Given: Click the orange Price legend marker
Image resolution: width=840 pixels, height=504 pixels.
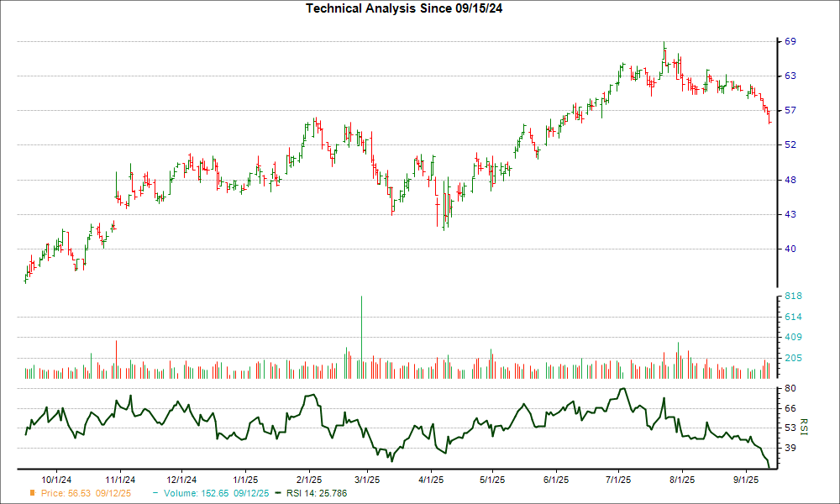Looking at the screenshot, I should point(33,493).
